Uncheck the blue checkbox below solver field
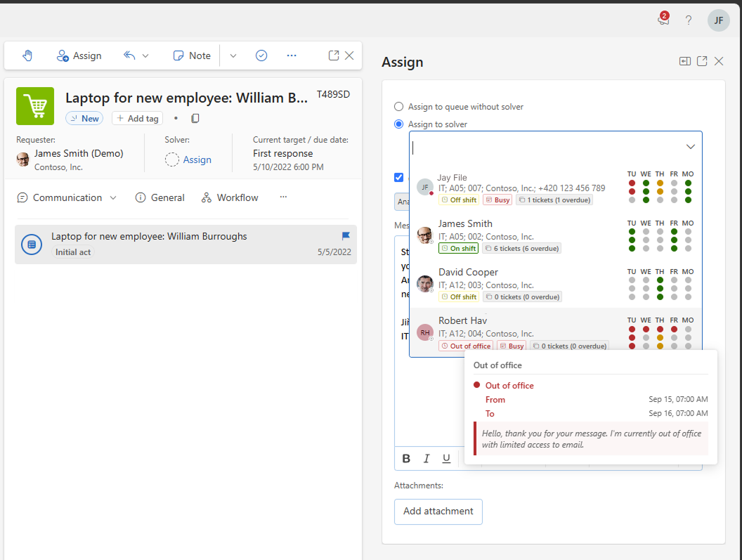The height and width of the screenshot is (560, 742). (399, 177)
